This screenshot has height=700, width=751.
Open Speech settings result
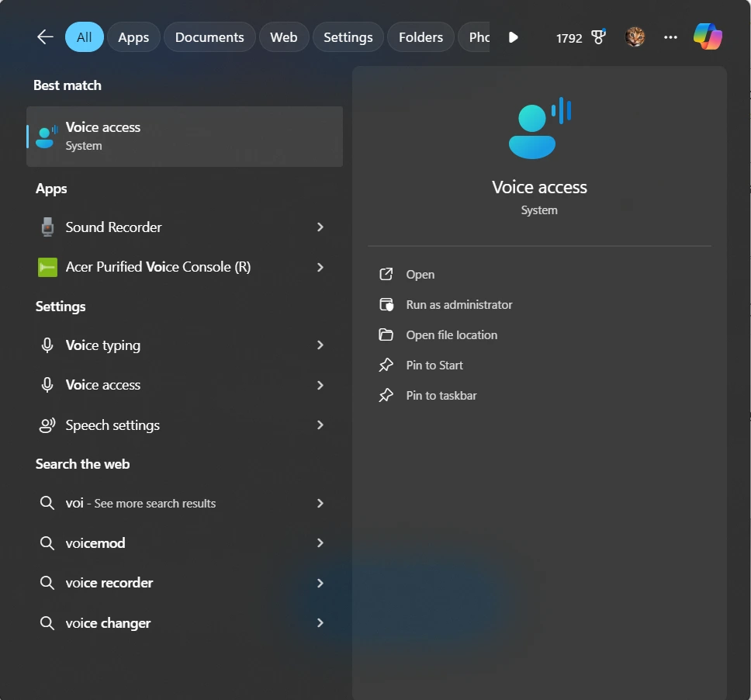pyautogui.click(x=185, y=425)
